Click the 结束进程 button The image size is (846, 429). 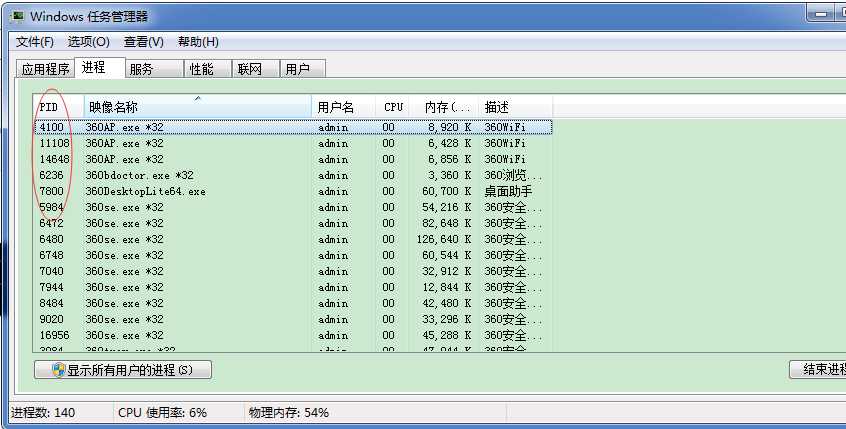pos(817,370)
